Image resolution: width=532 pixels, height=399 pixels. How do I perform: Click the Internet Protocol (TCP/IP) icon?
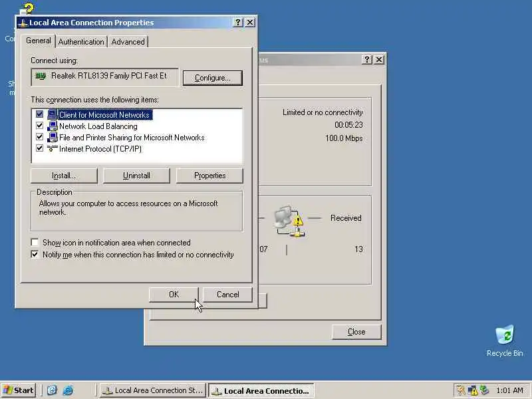52,148
